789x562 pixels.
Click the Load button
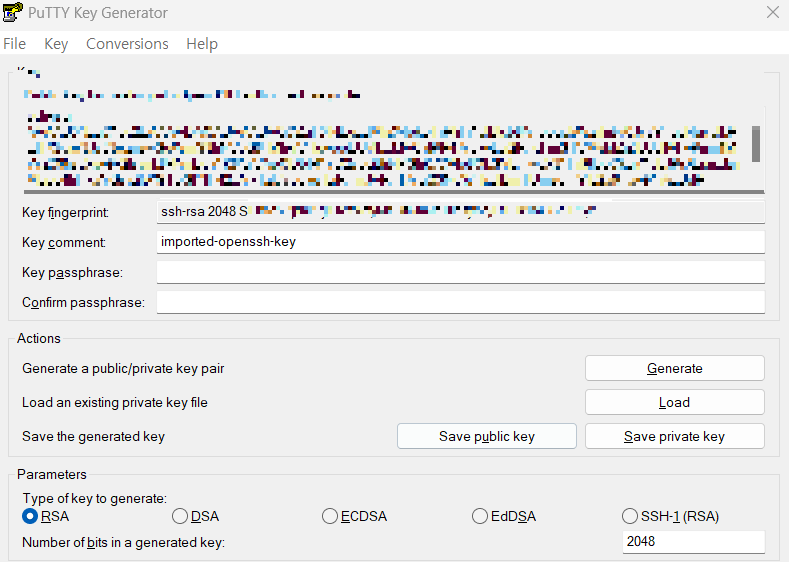point(675,403)
